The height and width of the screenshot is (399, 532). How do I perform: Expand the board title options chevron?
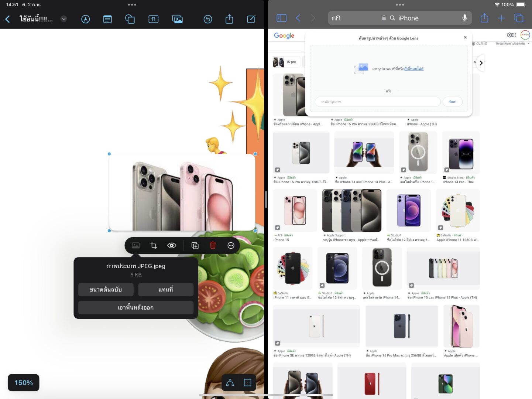click(64, 19)
